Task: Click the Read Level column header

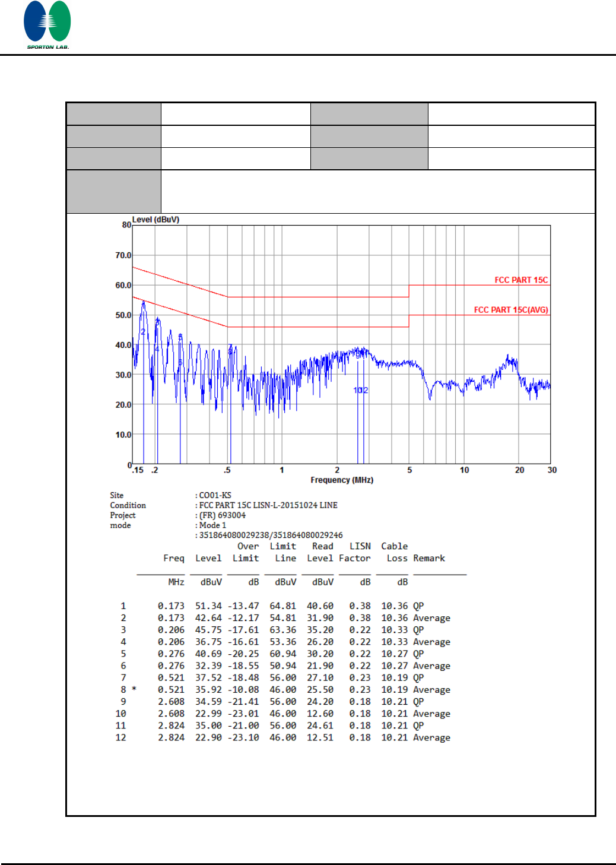Action: pyautogui.click(x=320, y=552)
